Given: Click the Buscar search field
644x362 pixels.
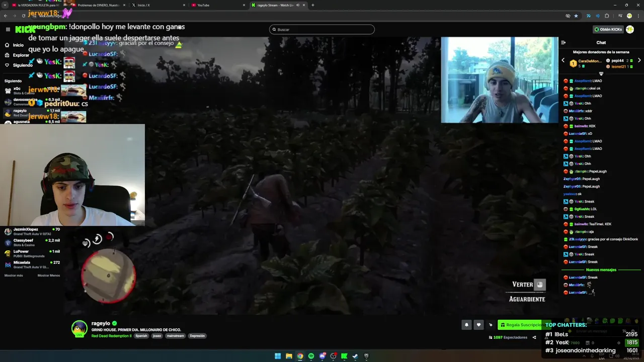Looking at the screenshot, I should click(322, 30).
